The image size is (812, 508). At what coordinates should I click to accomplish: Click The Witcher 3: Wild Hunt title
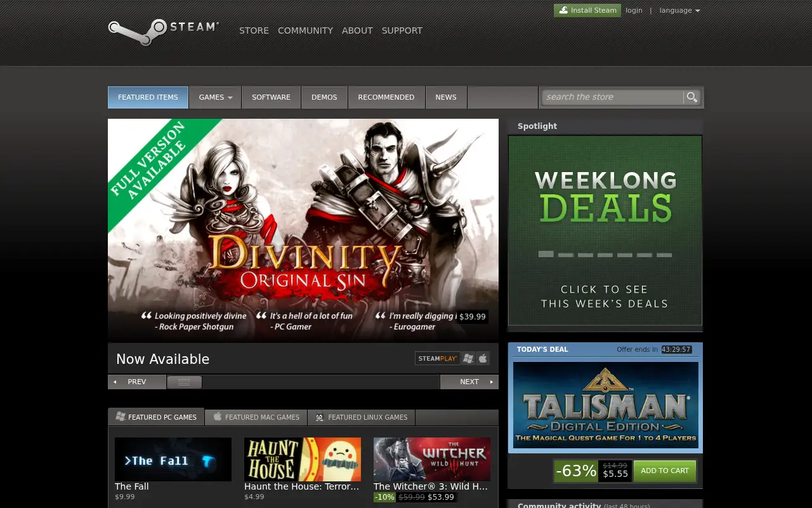(431, 486)
